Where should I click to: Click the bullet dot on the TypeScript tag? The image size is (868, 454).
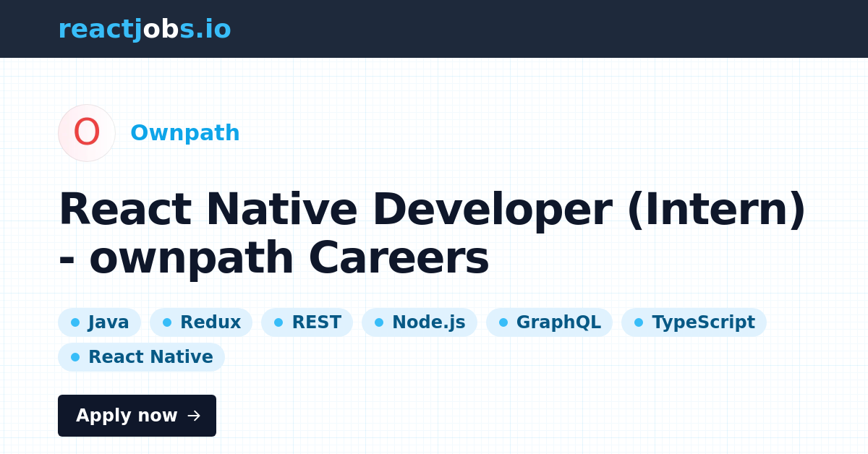click(x=639, y=322)
